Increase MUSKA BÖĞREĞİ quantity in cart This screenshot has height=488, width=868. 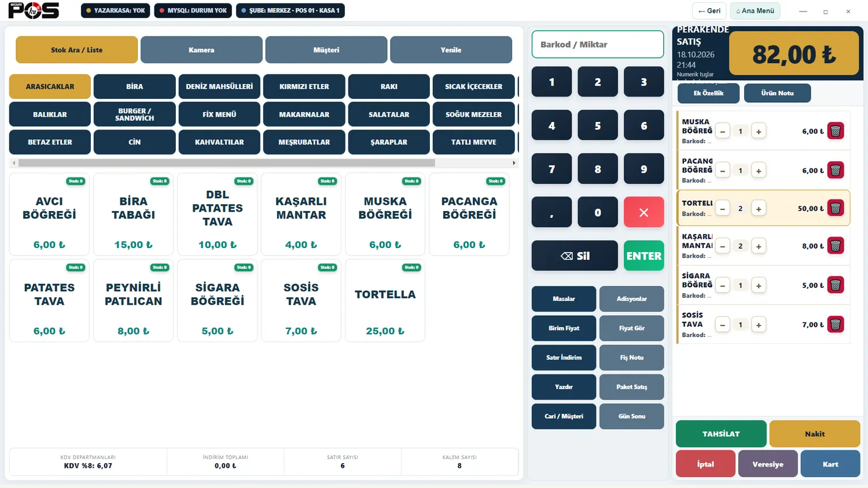click(758, 132)
